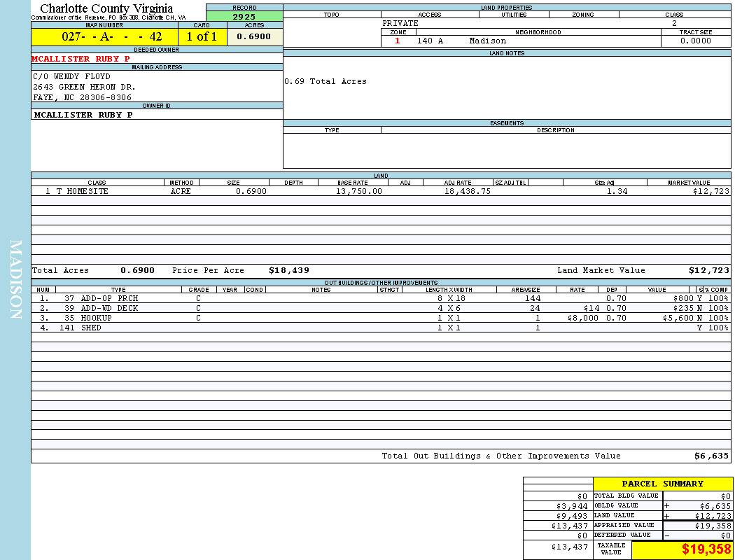The height and width of the screenshot is (560, 735).
Task: Click the Owner ID field MCALLISTER RUBY P
Action: [83, 115]
